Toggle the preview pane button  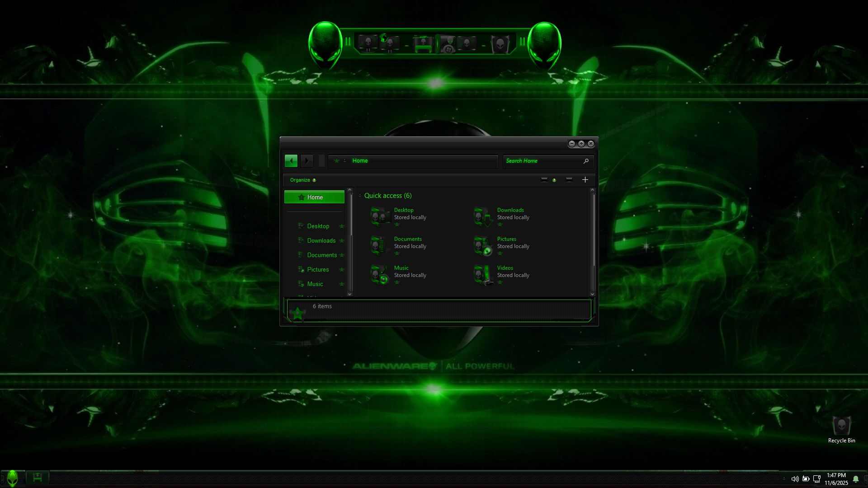569,180
